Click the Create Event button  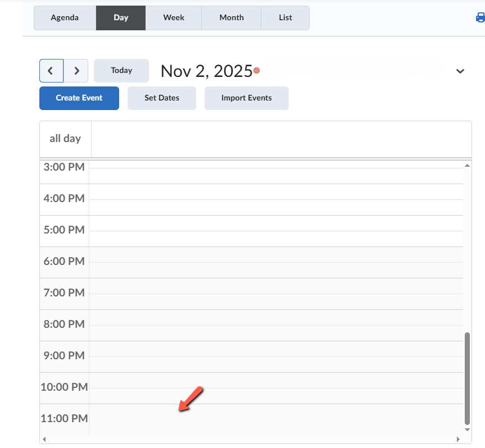pos(79,98)
